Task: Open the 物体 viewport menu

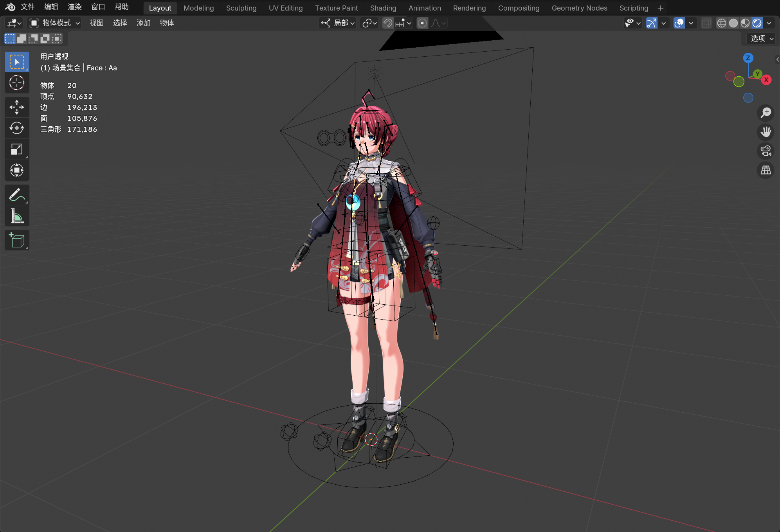Action: [167, 23]
